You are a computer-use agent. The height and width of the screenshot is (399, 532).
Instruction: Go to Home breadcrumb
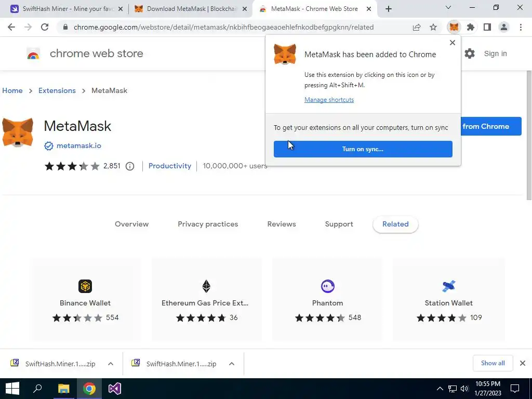click(x=12, y=90)
